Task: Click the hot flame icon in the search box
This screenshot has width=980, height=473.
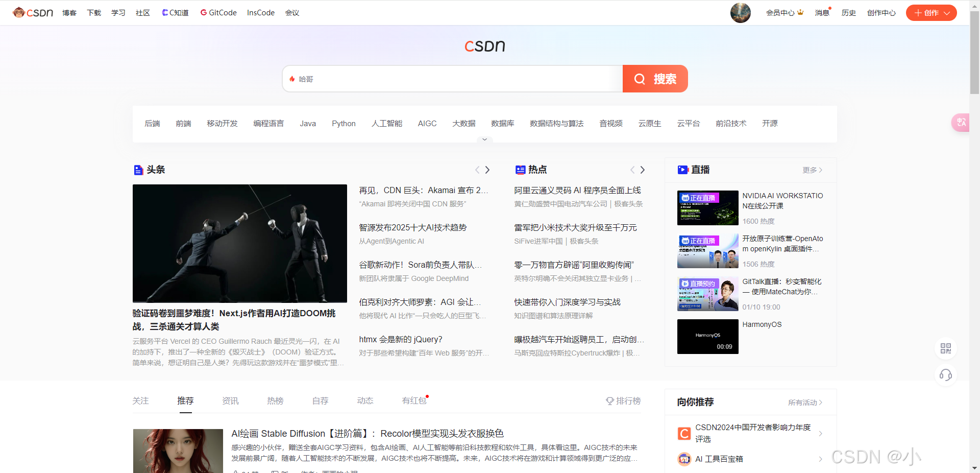Action: (x=292, y=79)
